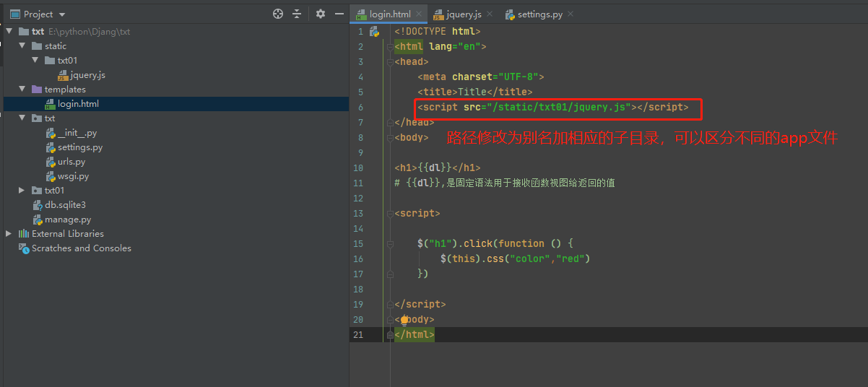This screenshot has height=387, width=868.
Task: Click line number 6 in the gutter
Action: point(360,108)
